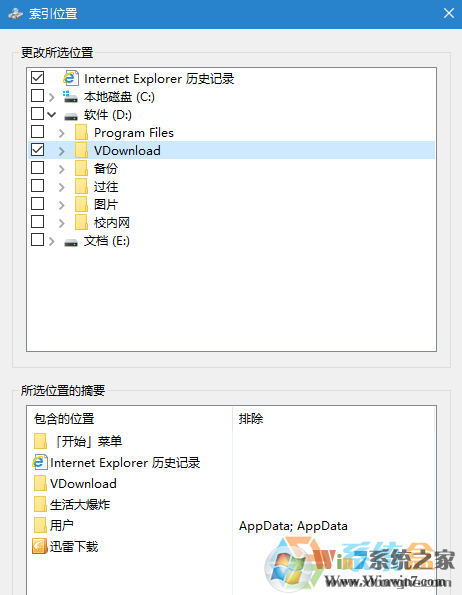The height and width of the screenshot is (595, 462).
Task: Select 生活大爆炸 in the summary list
Action: 80,505
